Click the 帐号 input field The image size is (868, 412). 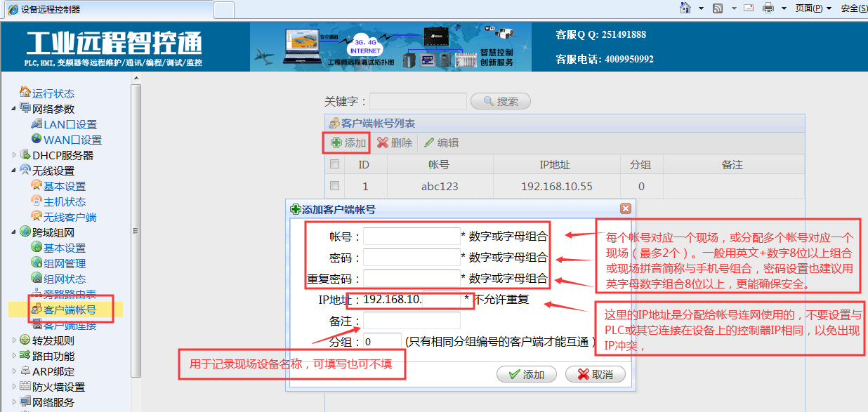tap(411, 237)
